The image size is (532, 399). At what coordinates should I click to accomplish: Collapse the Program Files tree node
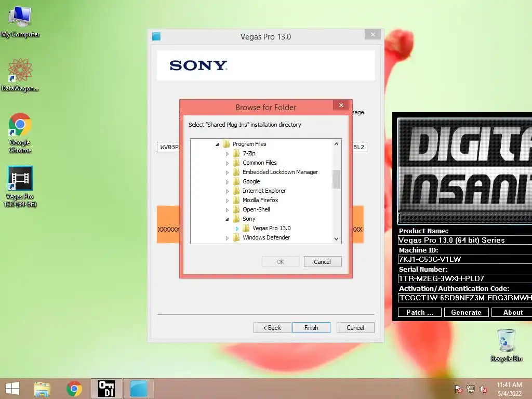click(x=217, y=144)
